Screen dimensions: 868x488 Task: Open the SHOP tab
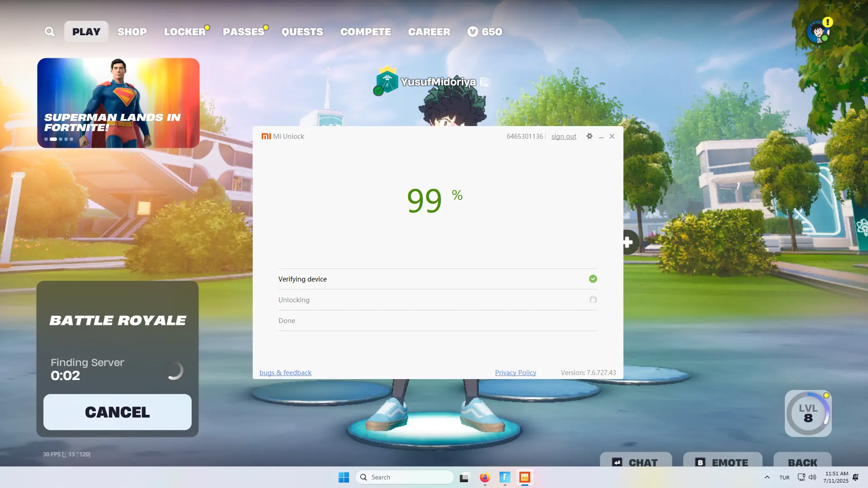132,32
